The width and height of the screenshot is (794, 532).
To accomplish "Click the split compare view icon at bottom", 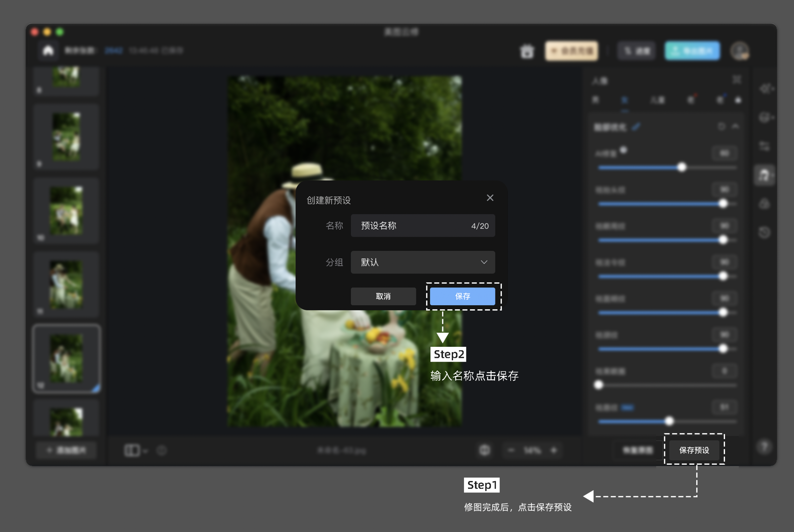I will [x=132, y=450].
